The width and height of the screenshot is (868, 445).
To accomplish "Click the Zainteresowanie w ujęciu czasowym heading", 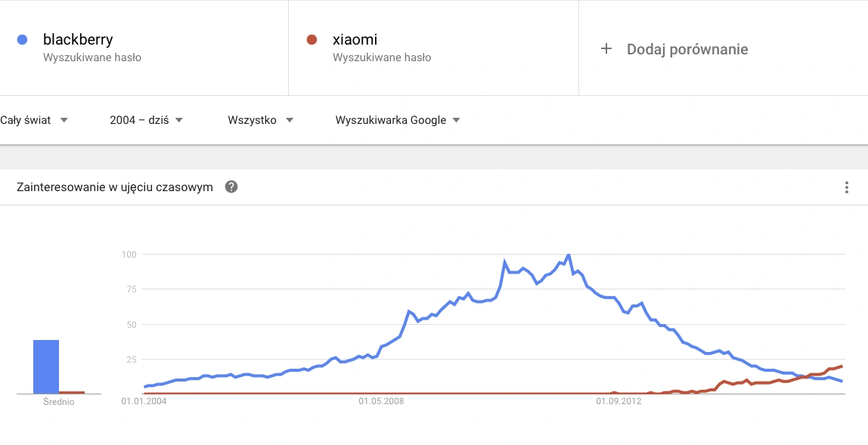I will coord(115,187).
